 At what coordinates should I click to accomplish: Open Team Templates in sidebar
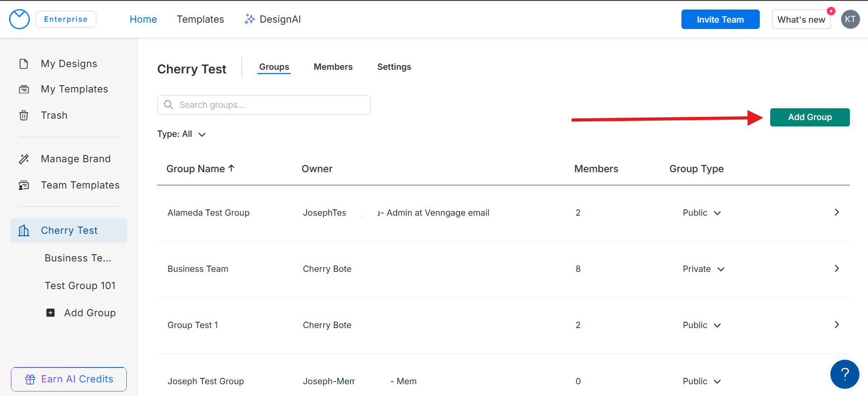point(69,185)
